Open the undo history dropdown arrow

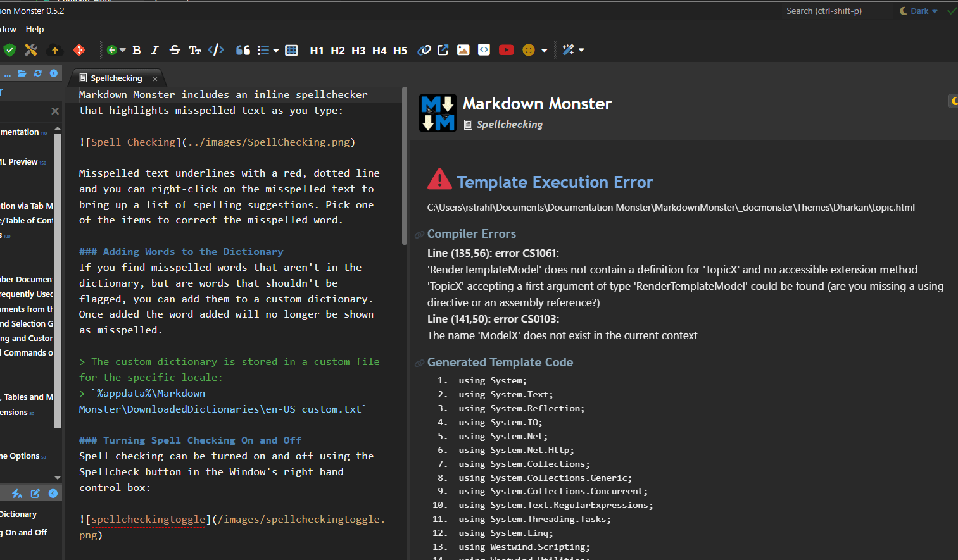pyautogui.click(x=122, y=50)
